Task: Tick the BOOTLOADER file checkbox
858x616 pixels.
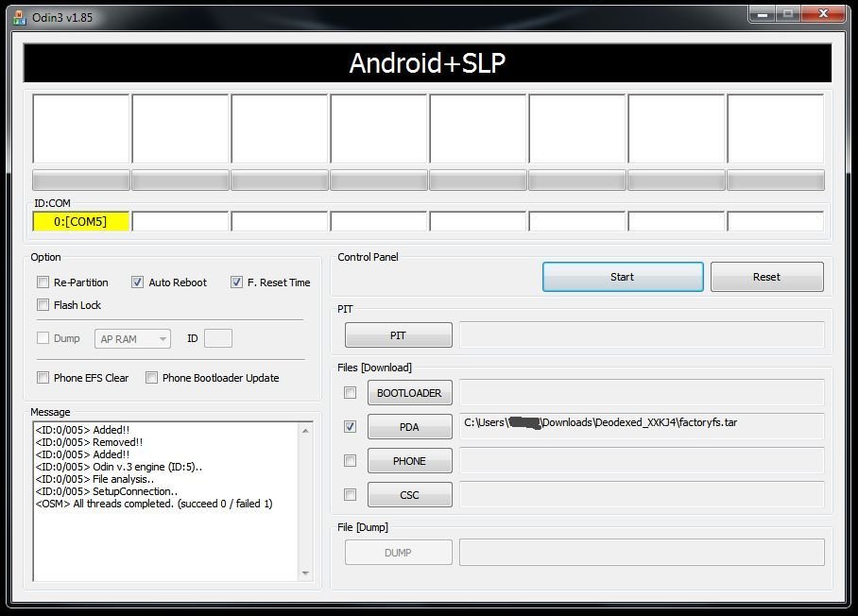Action: tap(351, 393)
